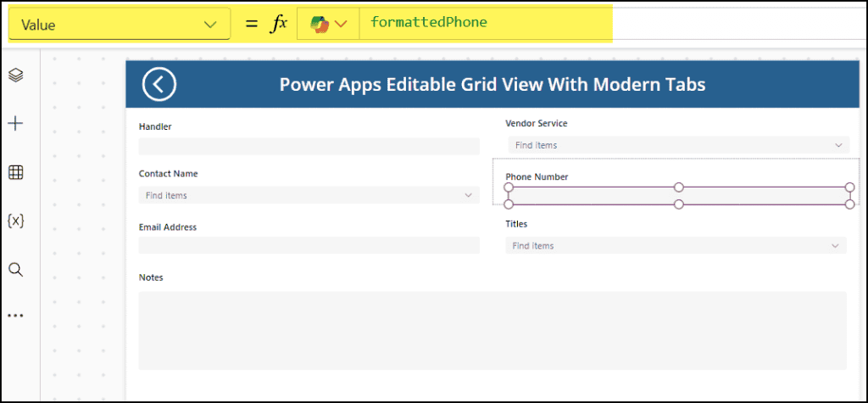Open the Data table icon
The width and height of the screenshot is (868, 403).
tap(15, 173)
